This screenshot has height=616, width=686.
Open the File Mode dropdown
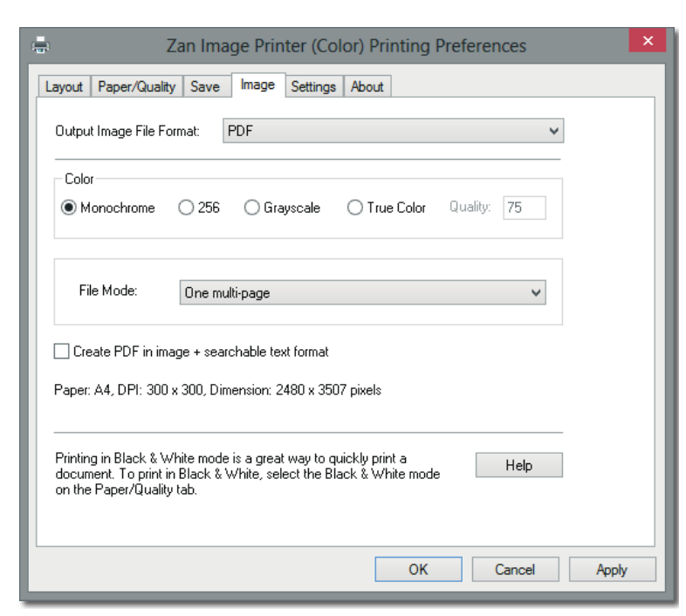pyautogui.click(x=363, y=292)
